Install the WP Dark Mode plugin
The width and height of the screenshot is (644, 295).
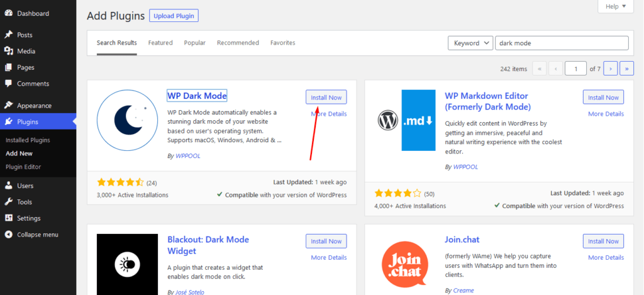(x=326, y=97)
